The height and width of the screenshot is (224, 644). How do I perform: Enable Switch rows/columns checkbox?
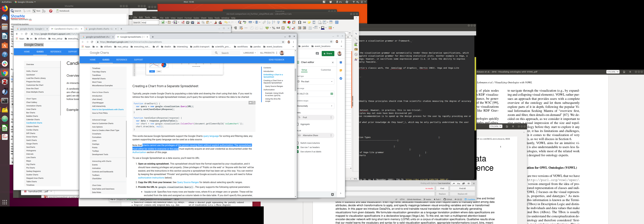(298, 143)
